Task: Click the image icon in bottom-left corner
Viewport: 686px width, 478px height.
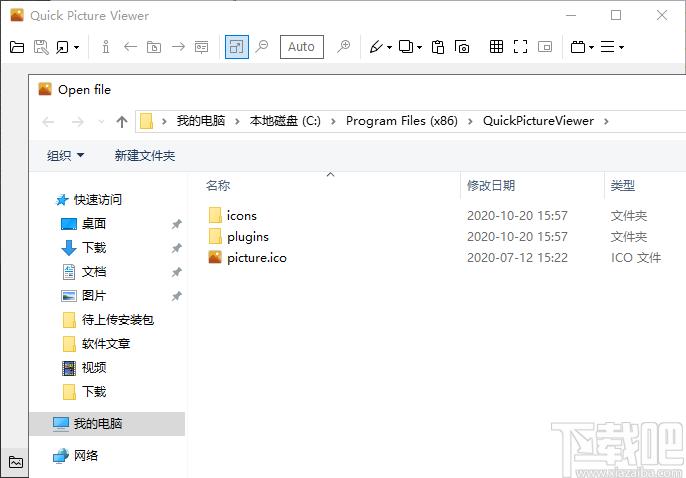Action: point(16,462)
